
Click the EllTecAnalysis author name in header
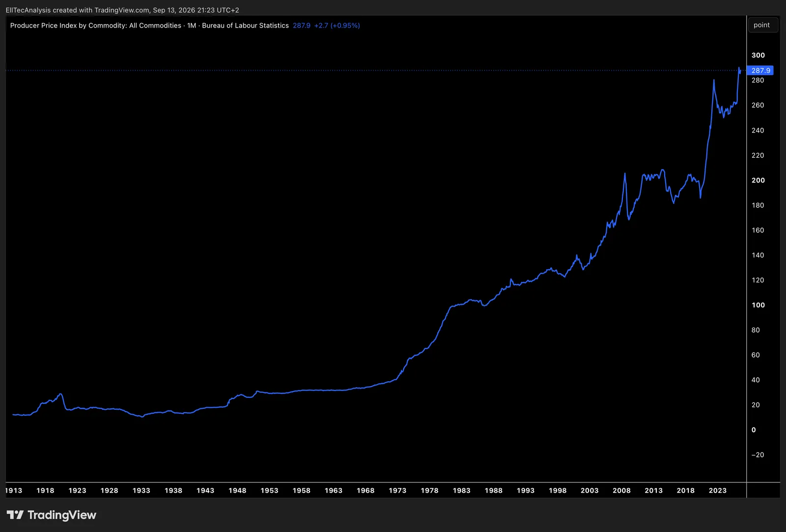(28, 10)
